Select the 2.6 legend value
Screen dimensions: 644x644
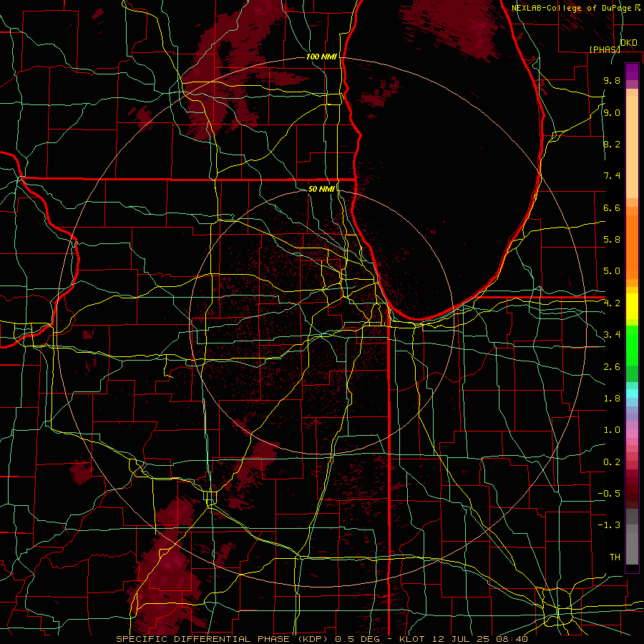click(612, 366)
